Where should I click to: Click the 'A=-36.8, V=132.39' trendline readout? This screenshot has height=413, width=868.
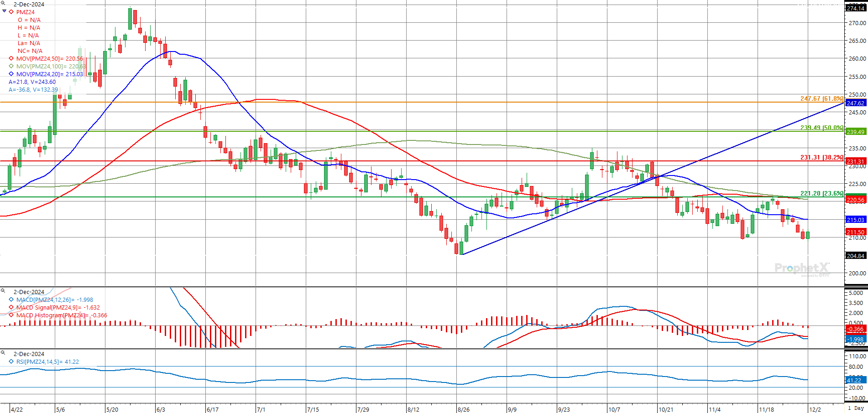tap(33, 90)
